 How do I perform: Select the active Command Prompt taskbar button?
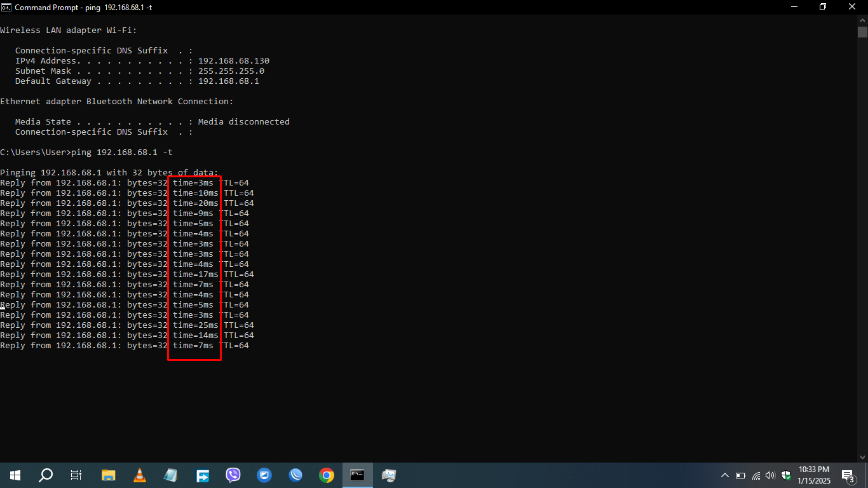click(358, 475)
